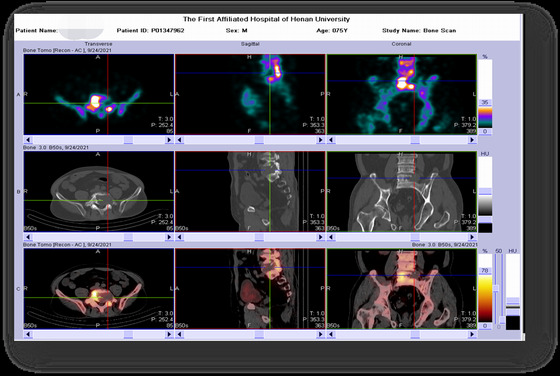Select the coronal SPECT image pane
560x376 pixels.
tap(402, 94)
